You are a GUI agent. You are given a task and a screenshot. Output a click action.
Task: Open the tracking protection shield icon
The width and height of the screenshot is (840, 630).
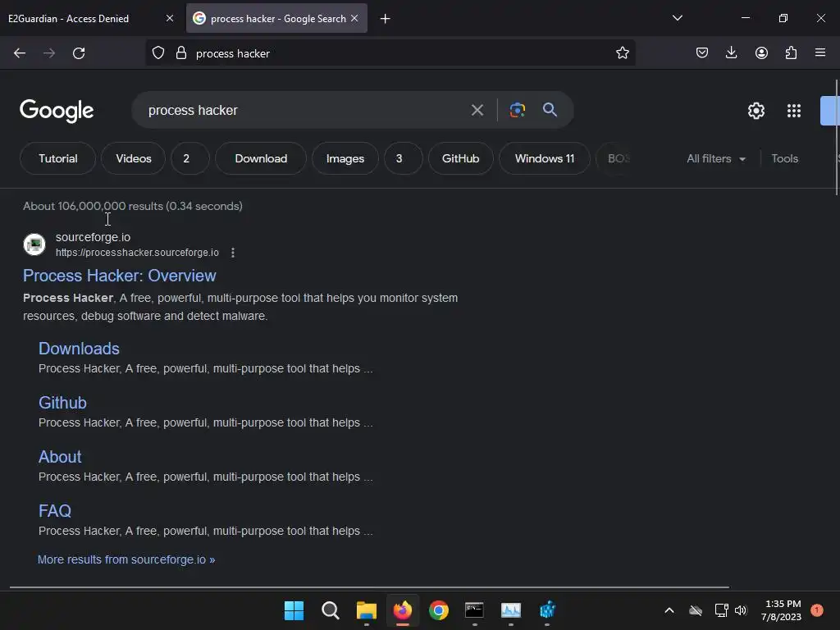pos(158,53)
